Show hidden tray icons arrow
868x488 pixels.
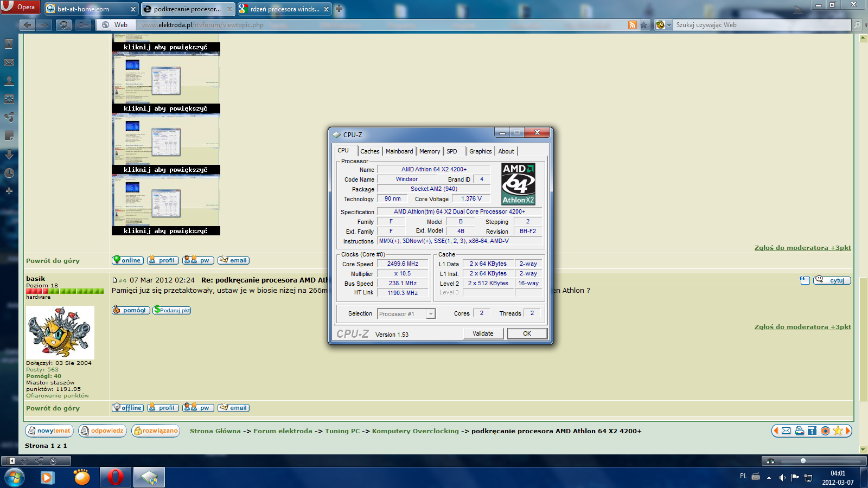tap(769, 478)
